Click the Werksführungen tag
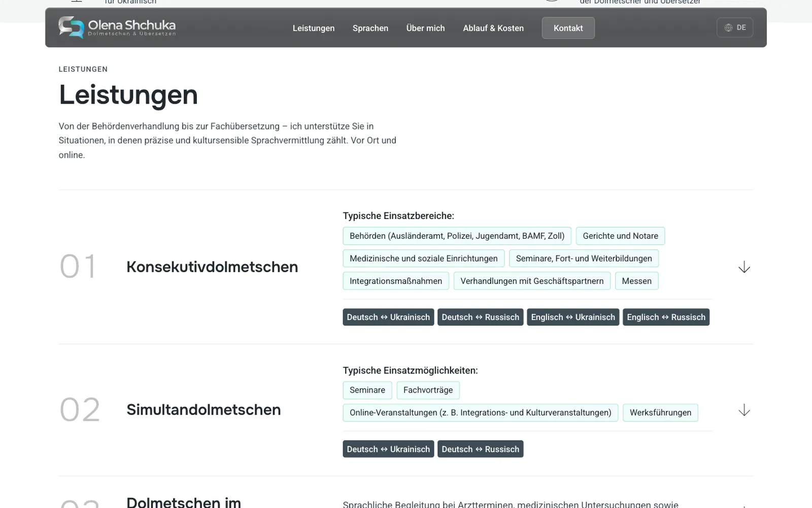Viewport: 812px width, 508px height. 660,412
